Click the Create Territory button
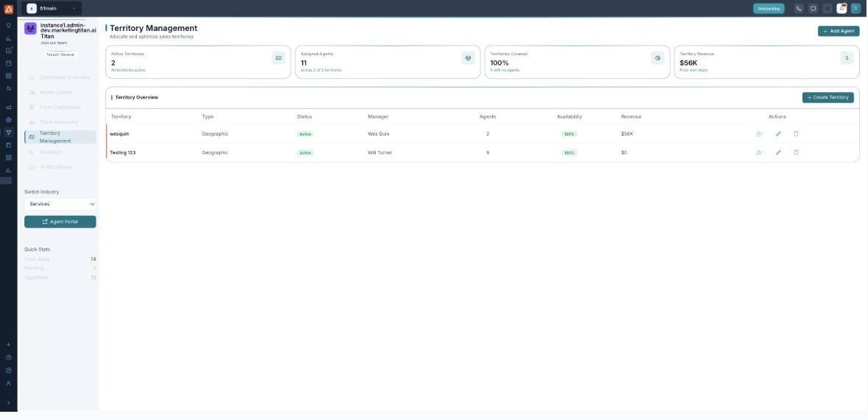The image size is (868, 420). pyautogui.click(x=827, y=97)
